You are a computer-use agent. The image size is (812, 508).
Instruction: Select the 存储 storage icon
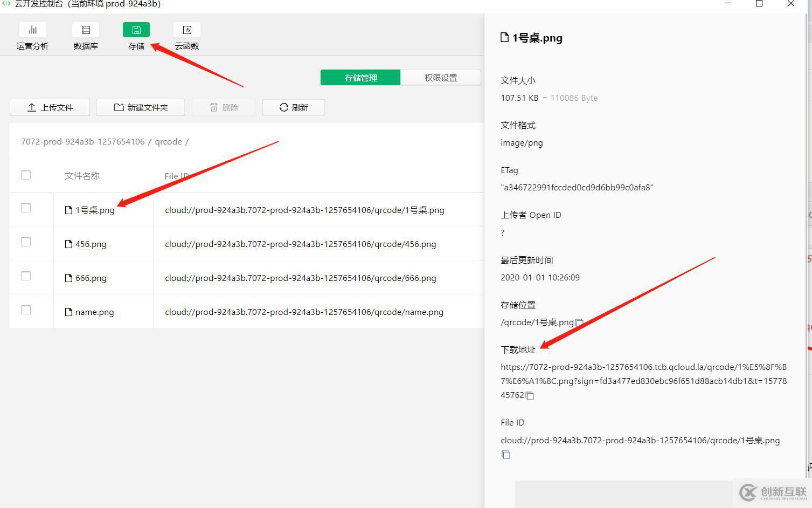point(136,30)
